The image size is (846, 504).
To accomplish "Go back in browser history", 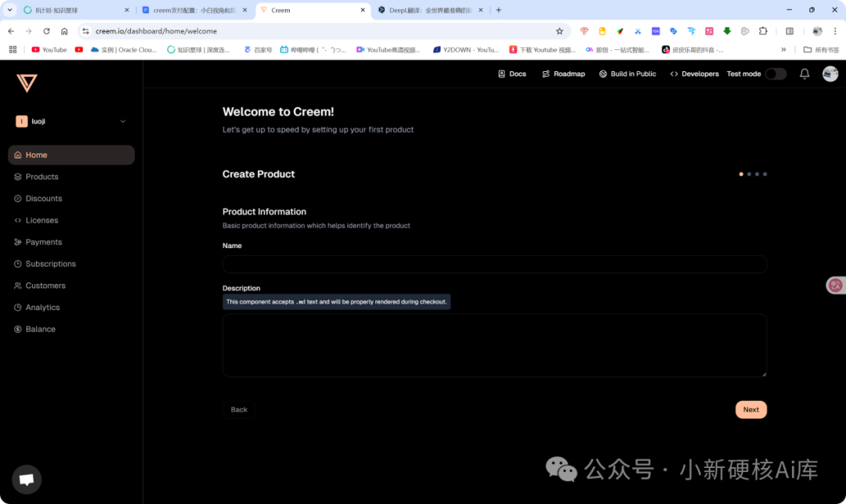I will pyautogui.click(x=11, y=31).
